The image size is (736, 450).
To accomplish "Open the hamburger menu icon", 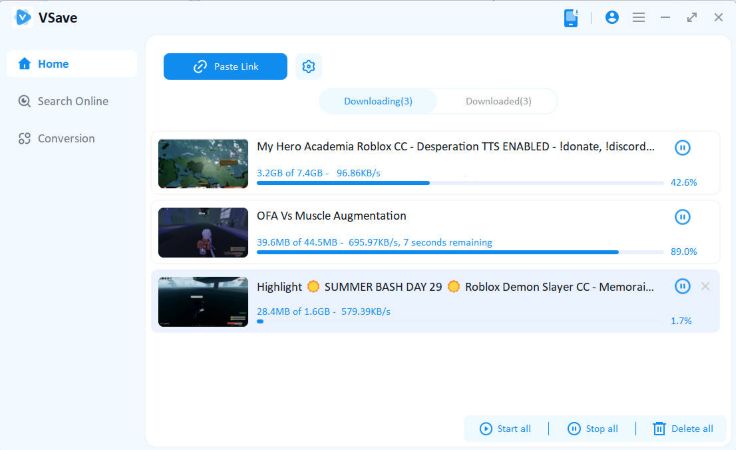I will (x=638, y=17).
